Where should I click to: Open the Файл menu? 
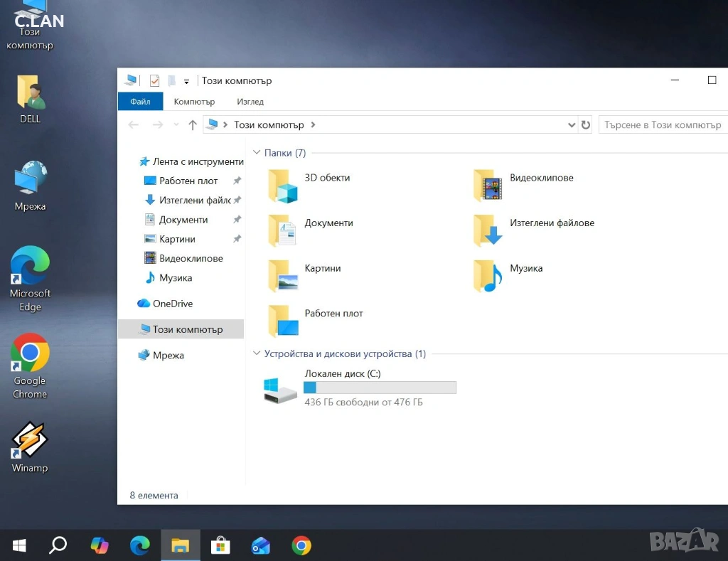point(140,102)
